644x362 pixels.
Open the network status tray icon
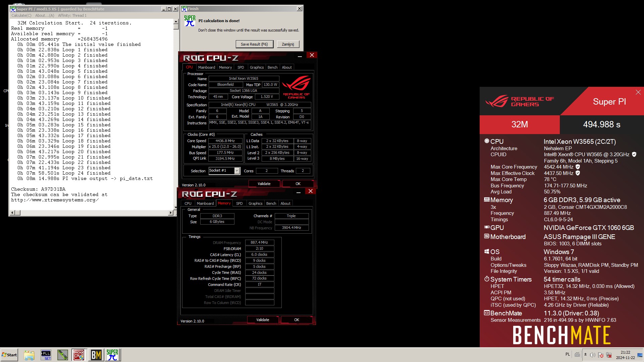point(609,355)
